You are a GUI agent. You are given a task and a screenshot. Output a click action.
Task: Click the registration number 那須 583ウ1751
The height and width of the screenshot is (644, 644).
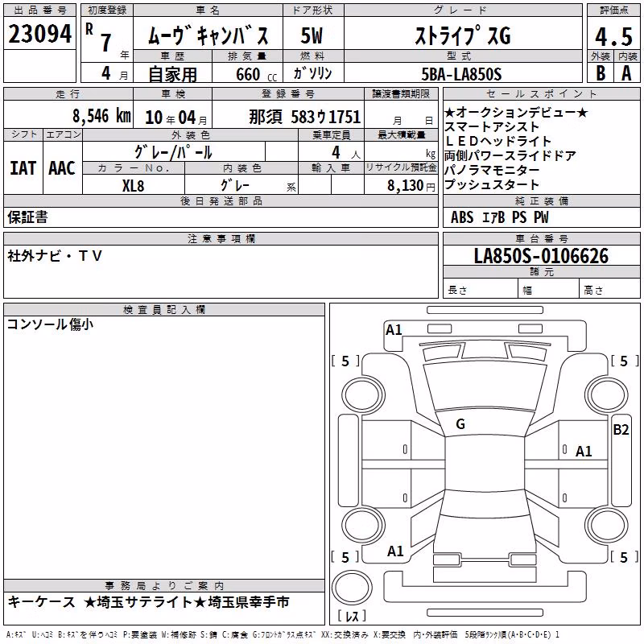[x=305, y=117]
